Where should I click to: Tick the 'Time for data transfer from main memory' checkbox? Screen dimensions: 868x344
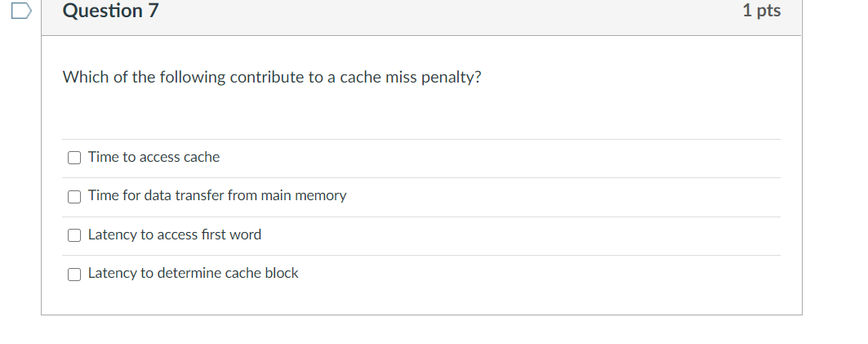[x=74, y=196]
